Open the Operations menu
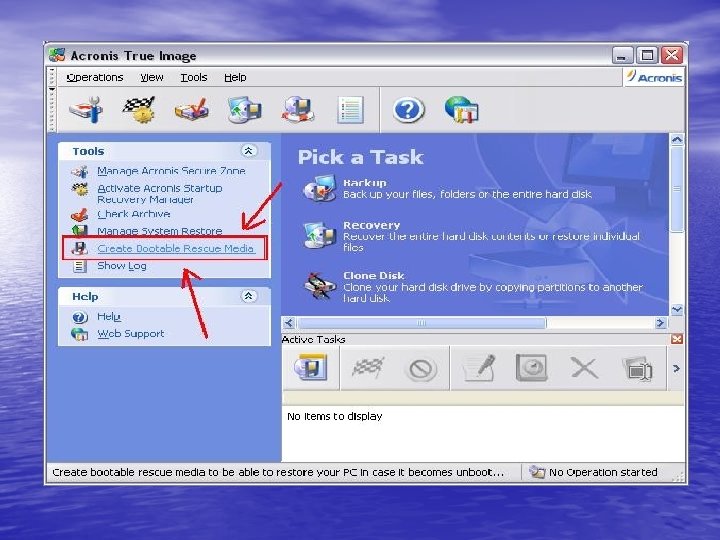This screenshot has width=720, height=540. tap(95, 78)
